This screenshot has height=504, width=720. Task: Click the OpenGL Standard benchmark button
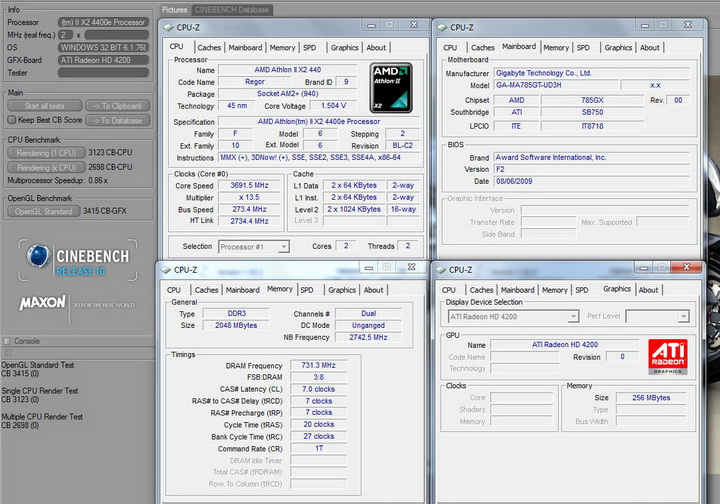click(x=42, y=211)
